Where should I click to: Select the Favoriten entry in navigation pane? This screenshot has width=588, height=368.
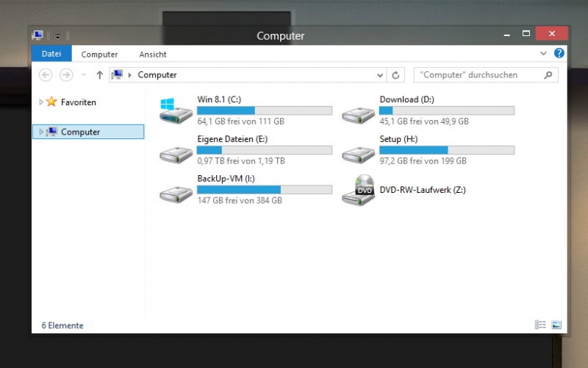pos(79,102)
